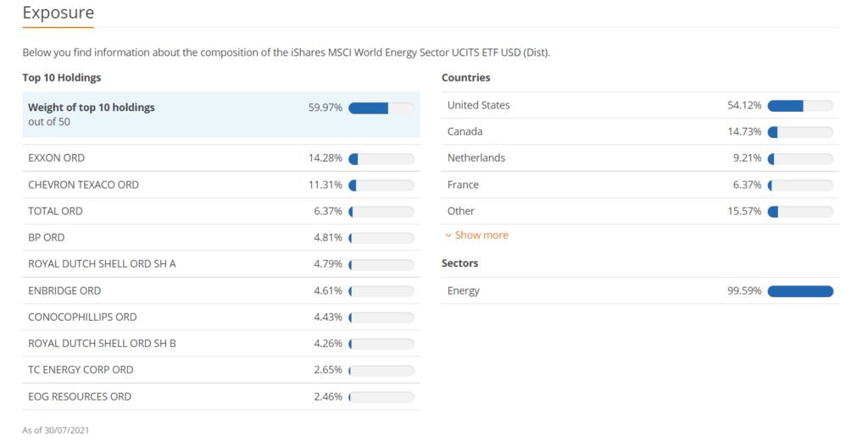Select the BP ORD holding

(x=221, y=237)
